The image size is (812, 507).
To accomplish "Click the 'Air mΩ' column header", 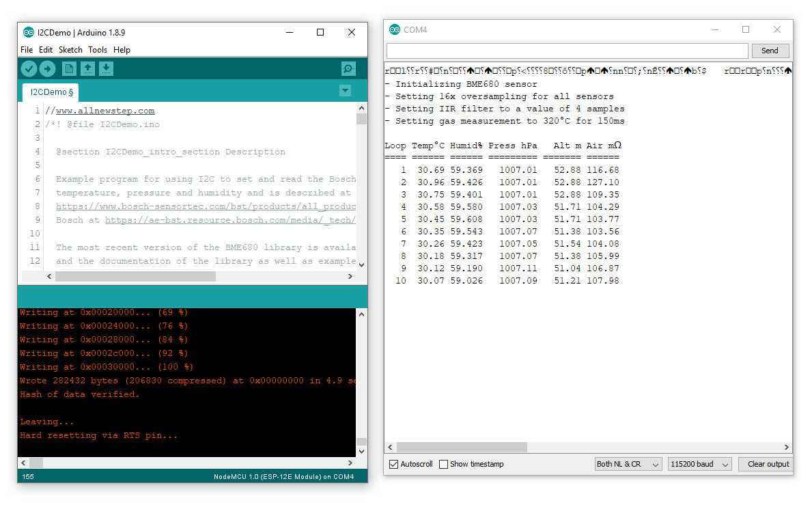I will 603,146.
